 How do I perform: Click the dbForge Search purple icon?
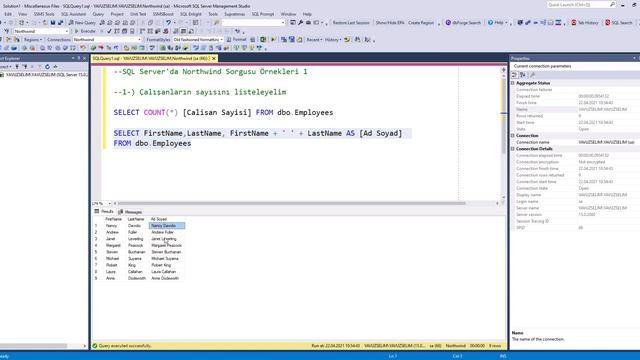click(x=448, y=23)
